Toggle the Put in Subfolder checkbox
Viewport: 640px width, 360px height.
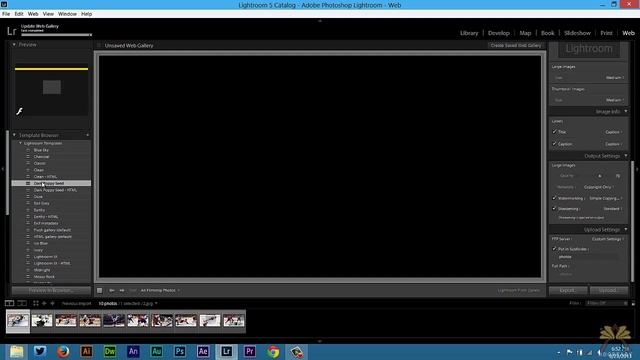(554, 249)
